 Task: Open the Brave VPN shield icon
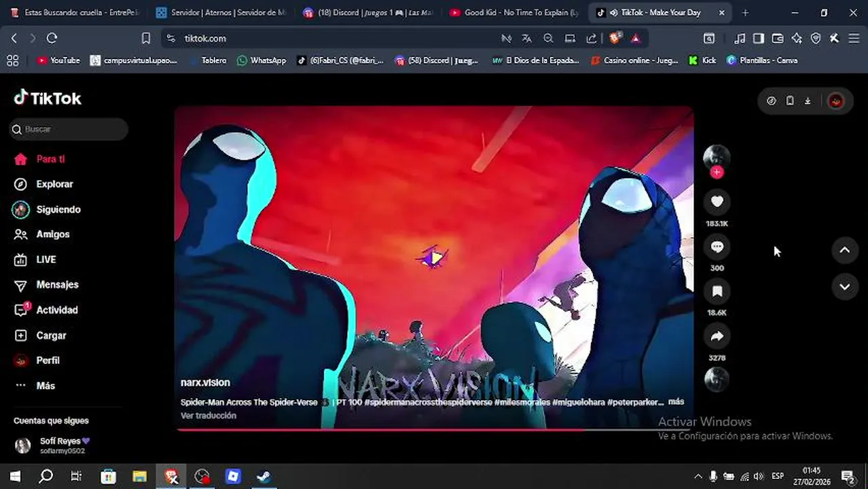pos(816,39)
